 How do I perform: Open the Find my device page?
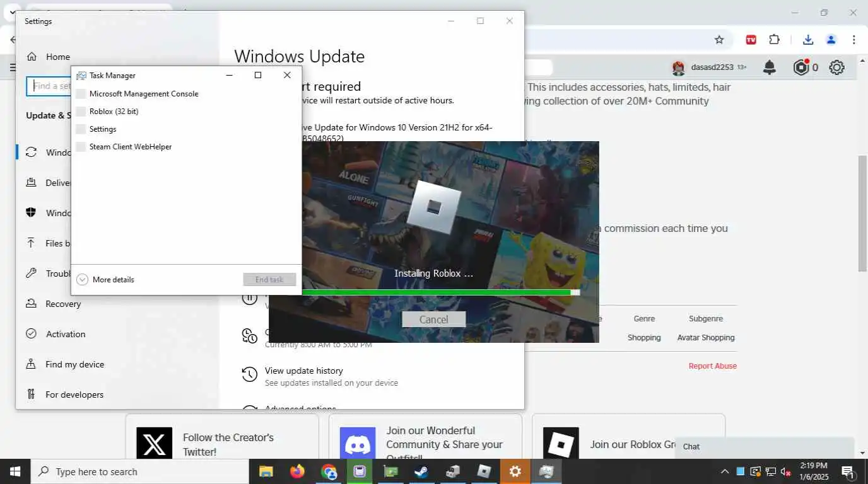coord(74,364)
